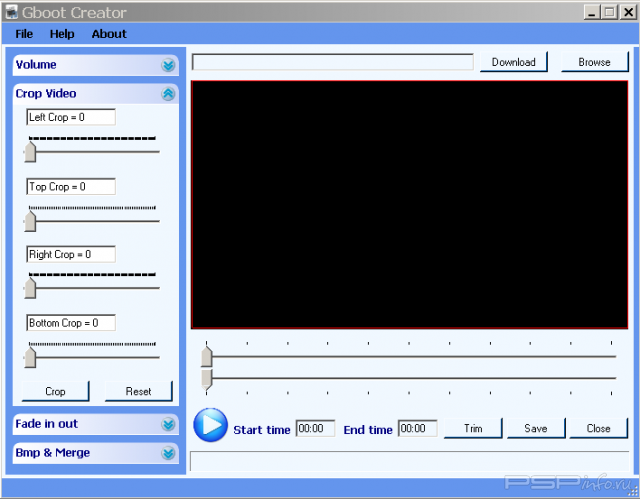Open the Help menu
Screen dimensions: 640x499
coord(62,34)
